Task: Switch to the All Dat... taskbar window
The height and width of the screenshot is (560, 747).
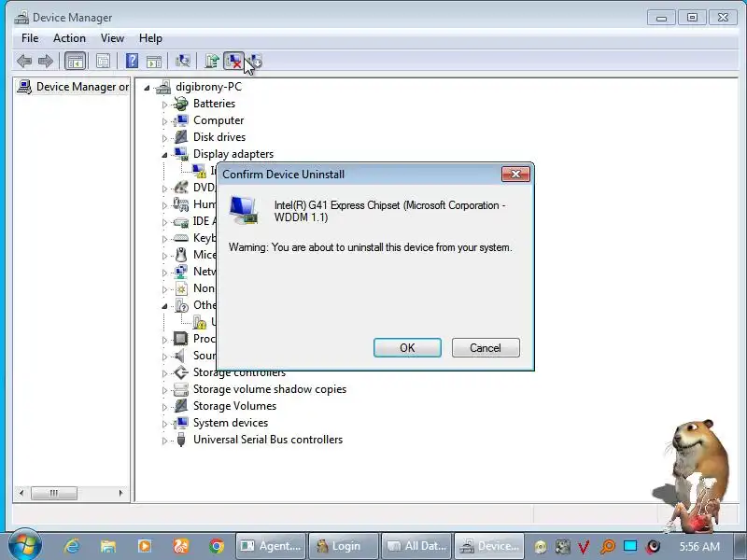Action: click(416, 546)
